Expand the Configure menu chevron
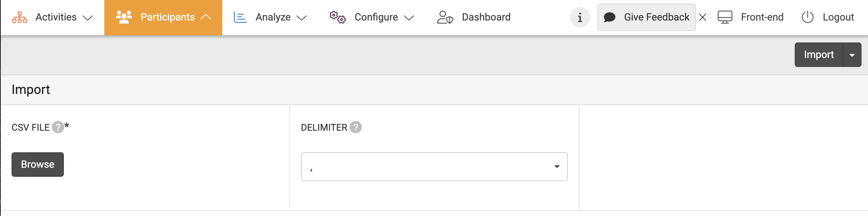The image size is (868, 216). pyautogui.click(x=409, y=18)
